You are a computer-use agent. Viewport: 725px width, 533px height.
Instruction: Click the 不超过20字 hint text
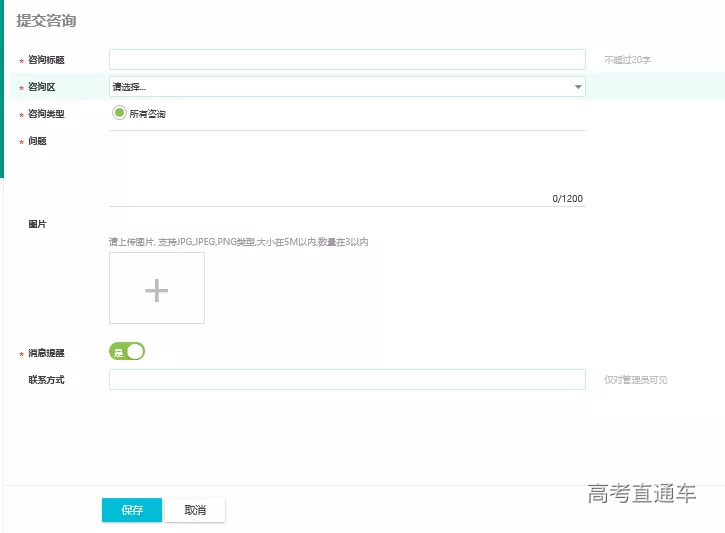coord(627,60)
